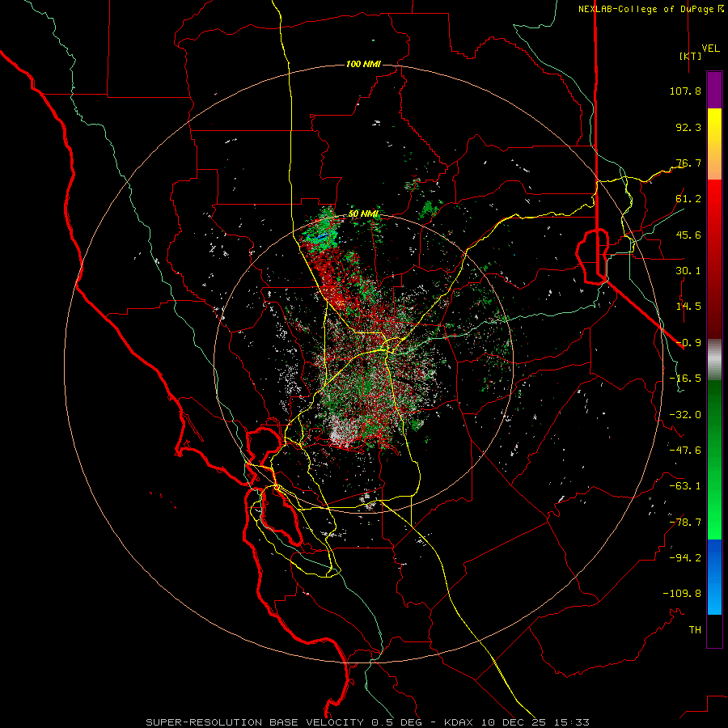Image resolution: width=728 pixels, height=728 pixels.
Task: Click the purple top segment of color bar
Action: 714,90
